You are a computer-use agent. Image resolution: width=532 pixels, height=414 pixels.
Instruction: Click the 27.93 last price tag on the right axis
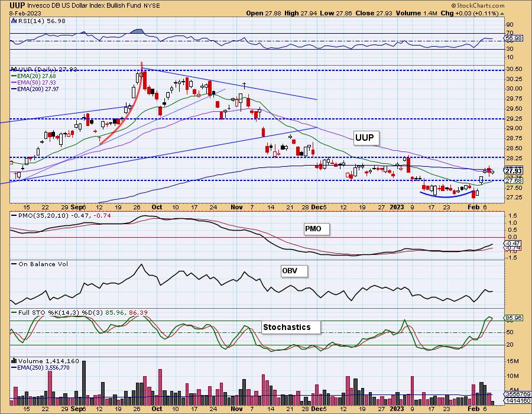click(x=514, y=171)
